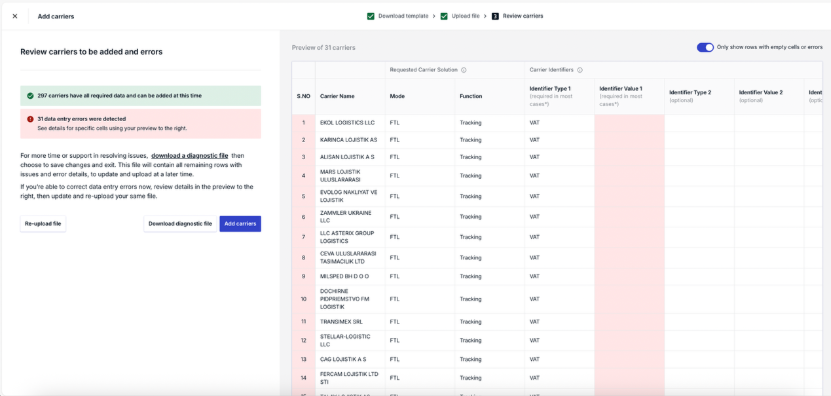Click VAT identifier type in KARINCA LOJISTIK row
831x396 pixels.
click(534, 140)
